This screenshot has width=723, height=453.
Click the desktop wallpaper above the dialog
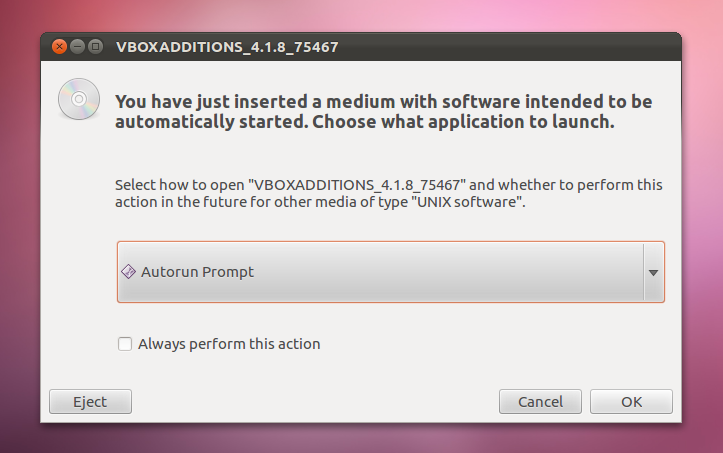click(362, 15)
